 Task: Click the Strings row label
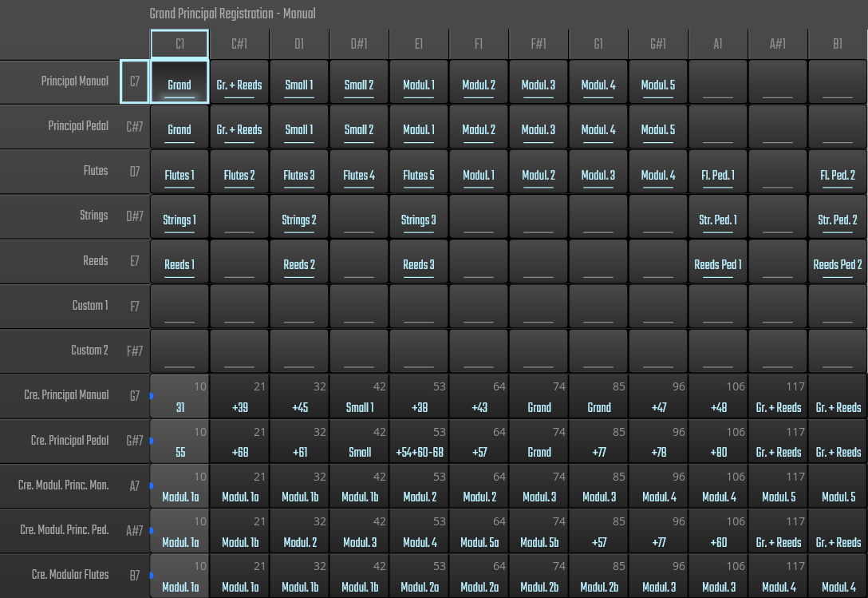93,216
